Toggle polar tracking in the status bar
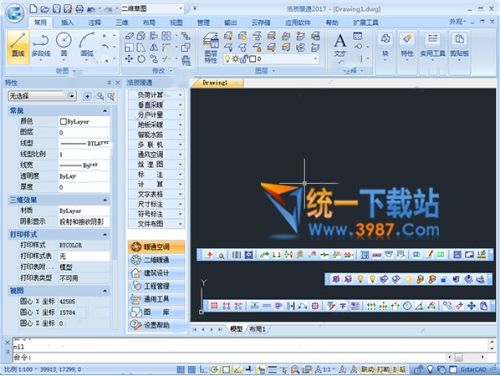This screenshot has width=500, height=376. click(x=214, y=369)
